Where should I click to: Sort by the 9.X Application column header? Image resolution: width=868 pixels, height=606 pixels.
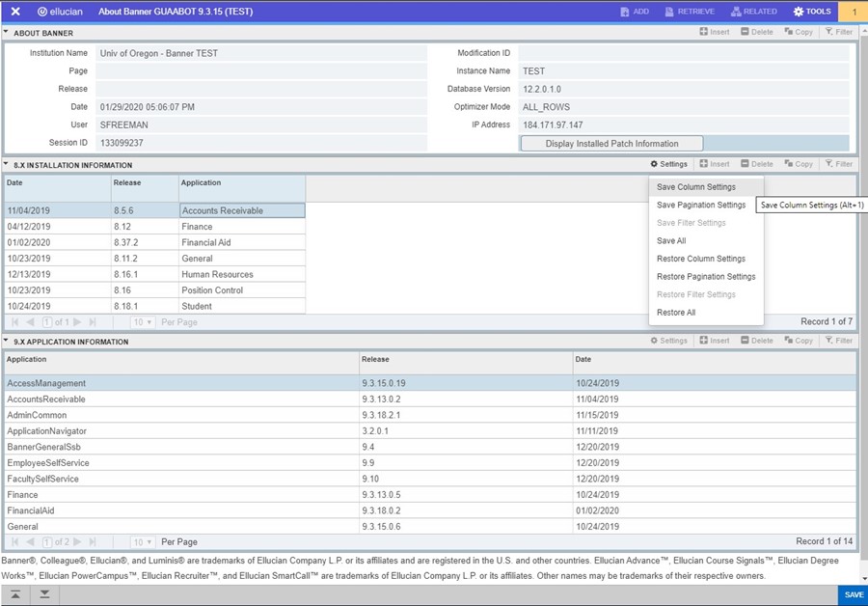(x=182, y=362)
